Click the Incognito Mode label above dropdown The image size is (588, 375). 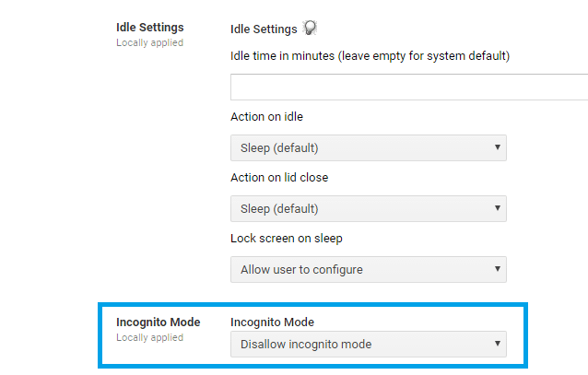pyautogui.click(x=272, y=322)
